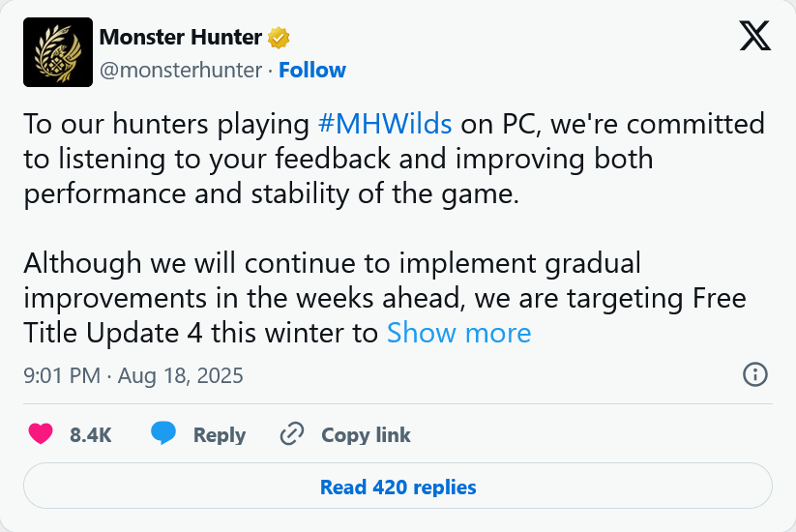
Task: Open the 8.4K likes count
Action: point(90,435)
